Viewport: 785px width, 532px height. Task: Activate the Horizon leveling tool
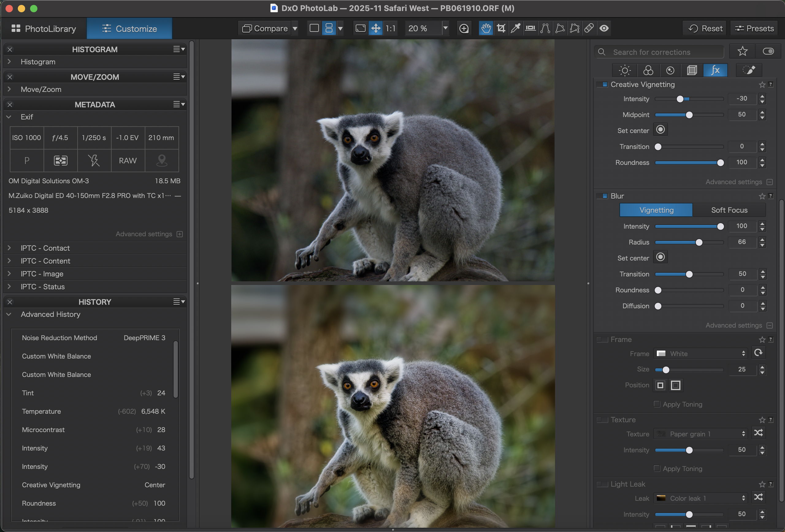530,28
